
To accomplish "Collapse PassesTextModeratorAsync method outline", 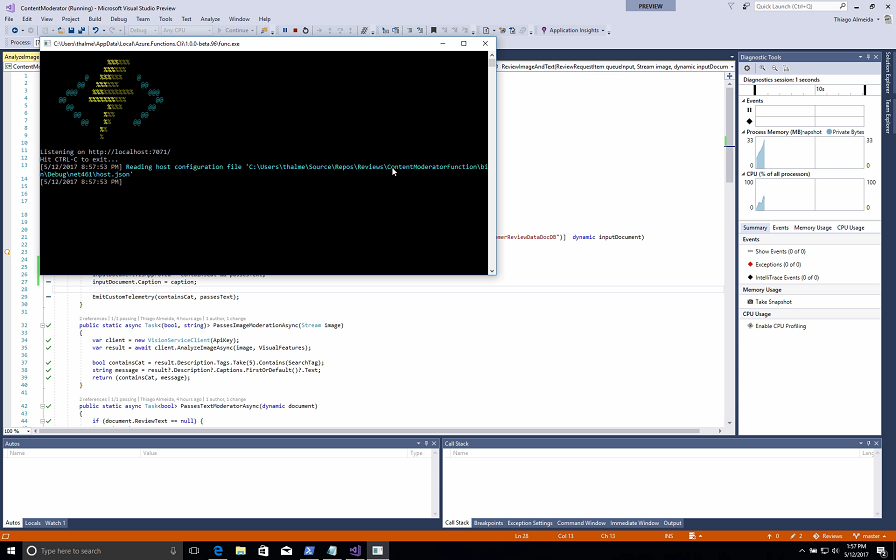I will coord(42,406).
